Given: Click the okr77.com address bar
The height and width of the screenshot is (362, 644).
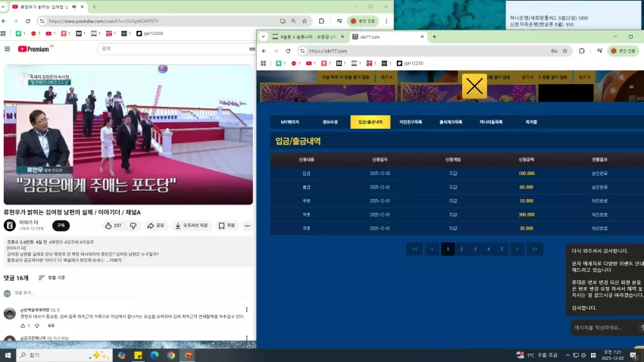Looking at the screenshot, I should tap(427, 51).
